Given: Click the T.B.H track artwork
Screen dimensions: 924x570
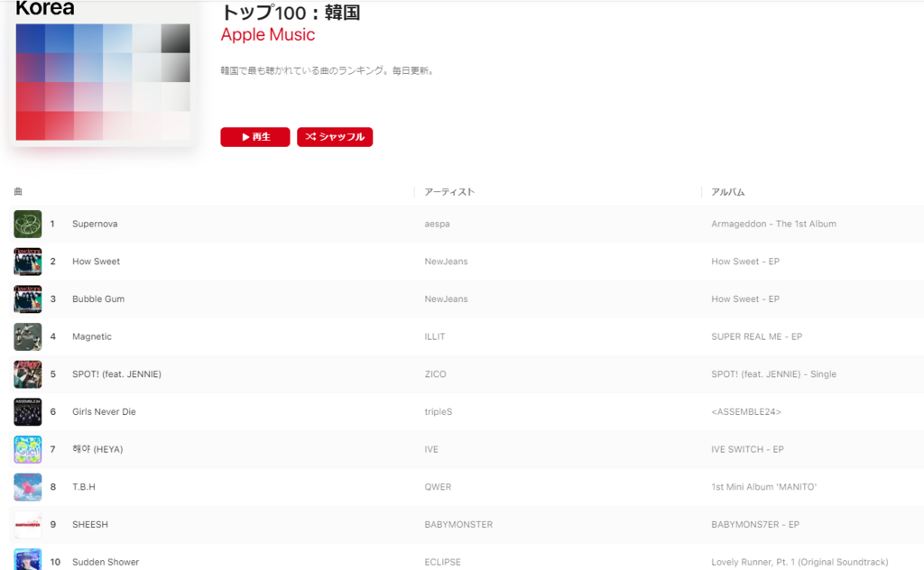Looking at the screenshot, I should [x=28, y=487].
